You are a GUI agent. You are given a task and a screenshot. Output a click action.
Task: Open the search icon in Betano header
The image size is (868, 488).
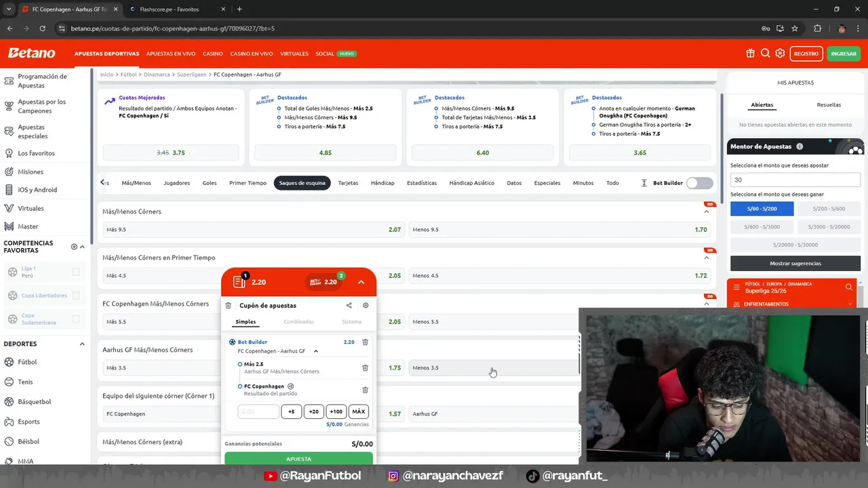765,54
